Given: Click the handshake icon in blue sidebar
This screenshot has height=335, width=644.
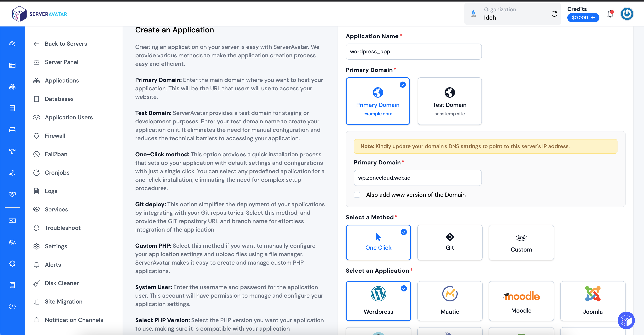Looking at the screenshot, I should [12, 194].
